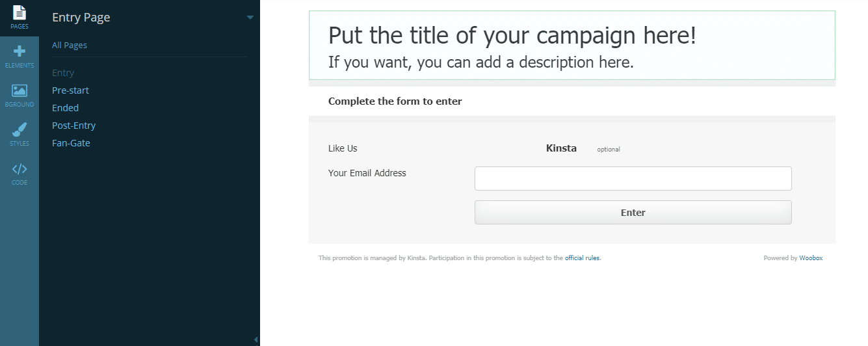
Task: Expand the Entry Page dropdown arrow
Action: pos(250,18)
